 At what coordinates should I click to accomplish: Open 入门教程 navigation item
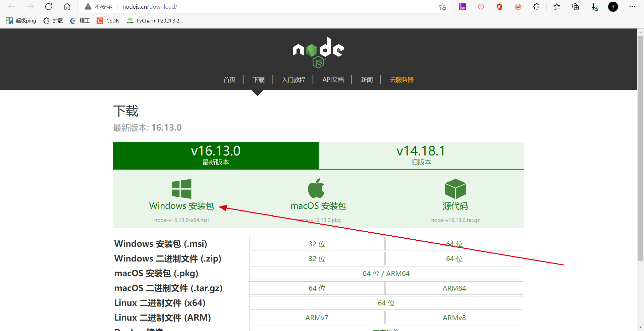click(x=293, y=80)
